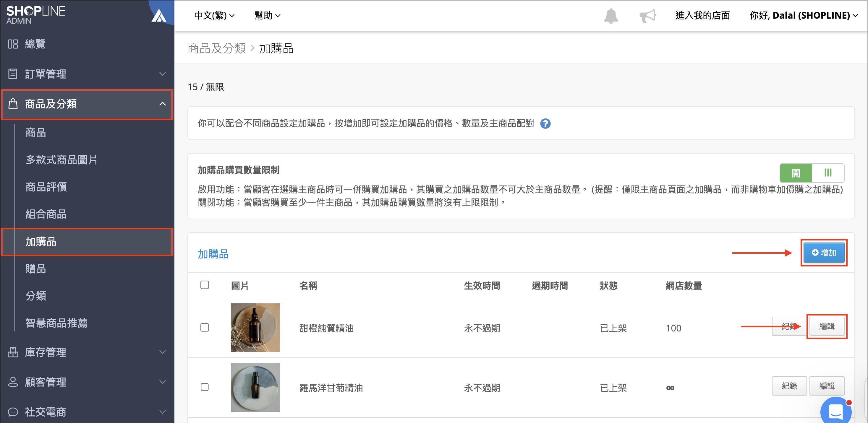
Task: Click the blue 增加 button
Action: (824, 253)
